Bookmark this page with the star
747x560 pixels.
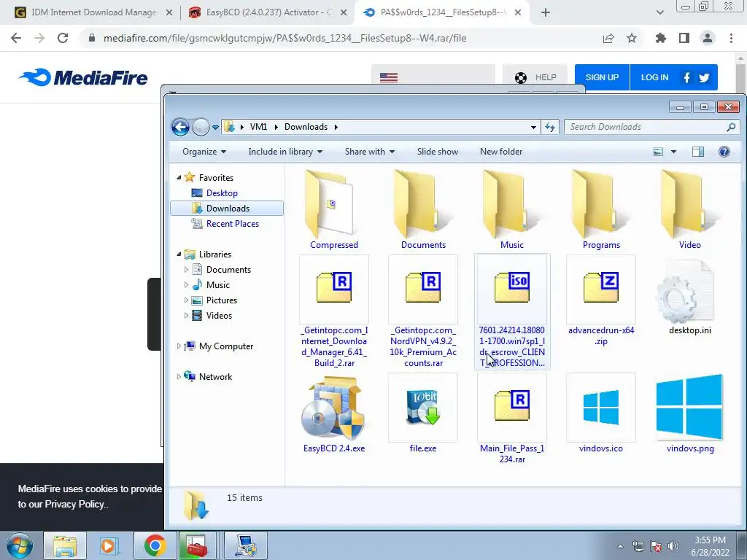pyautogui.click(x=631, y=38)
